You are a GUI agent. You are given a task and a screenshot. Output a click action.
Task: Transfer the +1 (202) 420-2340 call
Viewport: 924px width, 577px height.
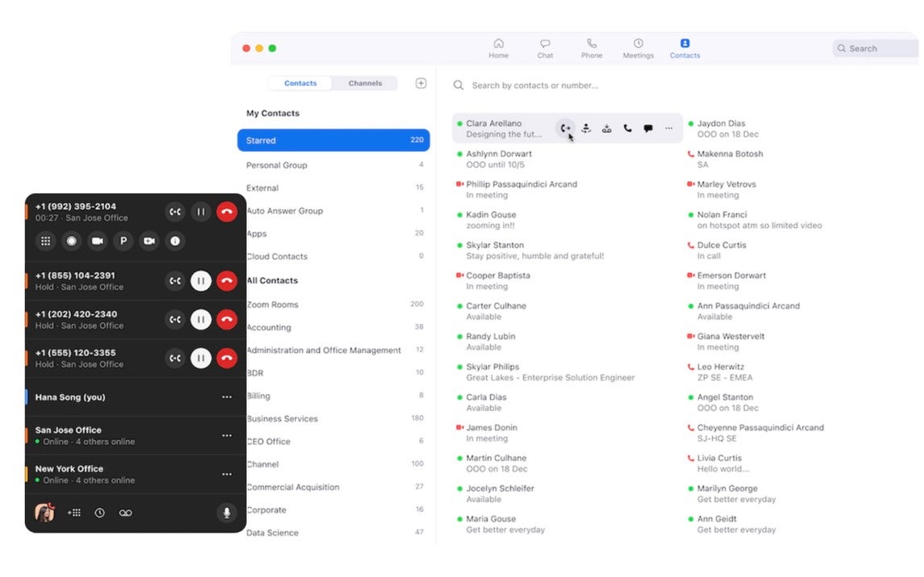click(175, 320)
